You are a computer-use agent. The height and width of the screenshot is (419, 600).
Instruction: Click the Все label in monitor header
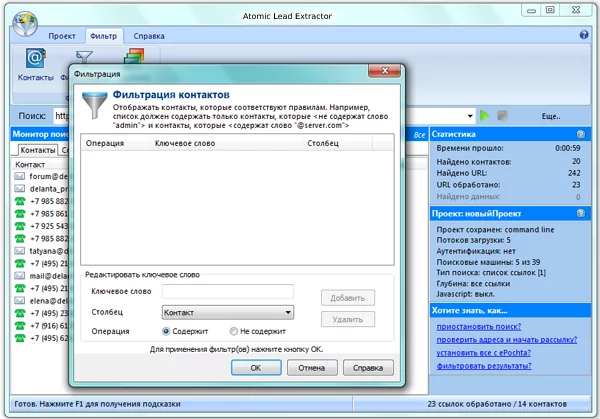pyautogui.click(x=419, y=135)
